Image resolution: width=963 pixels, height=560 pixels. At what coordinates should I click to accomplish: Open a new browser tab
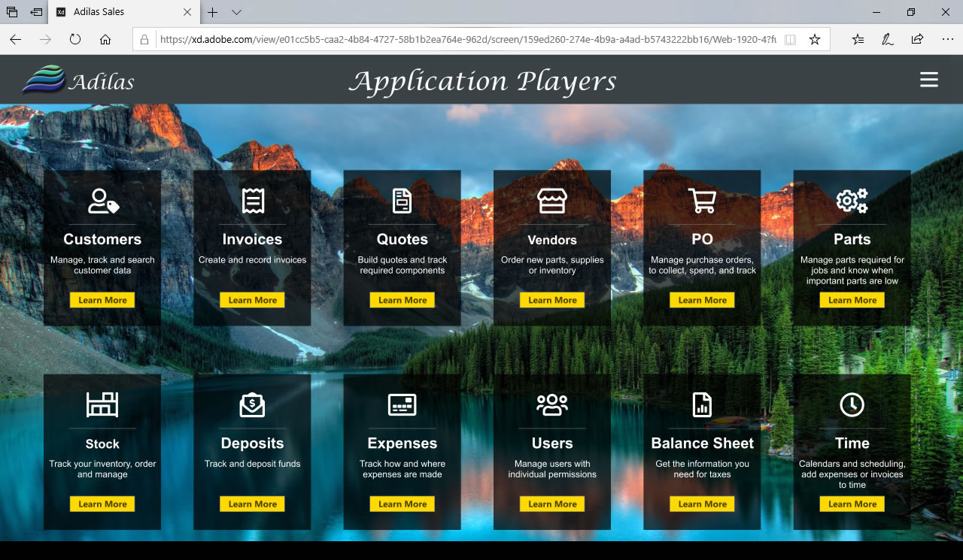click(213, 12)
